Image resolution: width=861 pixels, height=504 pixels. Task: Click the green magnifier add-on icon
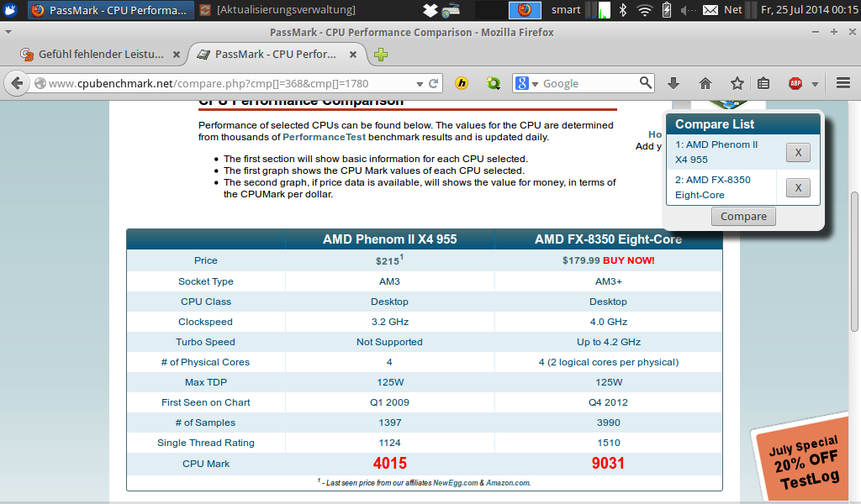(x=493, y=83)
